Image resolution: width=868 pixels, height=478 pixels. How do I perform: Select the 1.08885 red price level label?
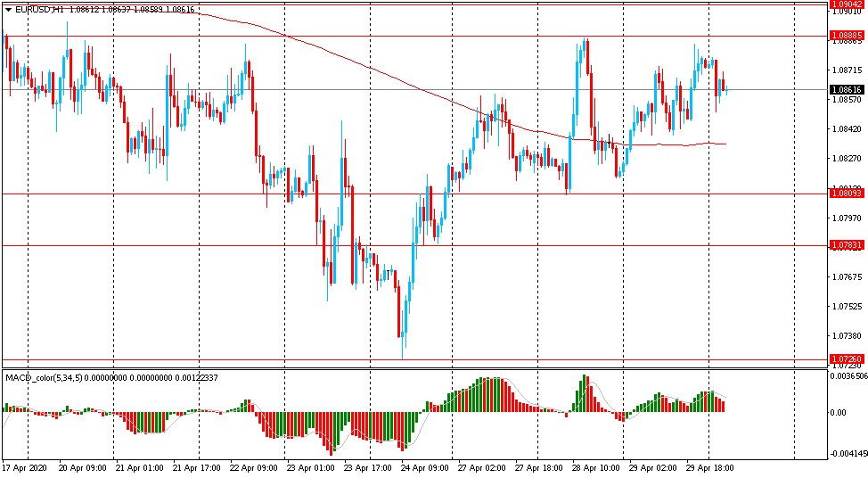[x=847, y=36]
